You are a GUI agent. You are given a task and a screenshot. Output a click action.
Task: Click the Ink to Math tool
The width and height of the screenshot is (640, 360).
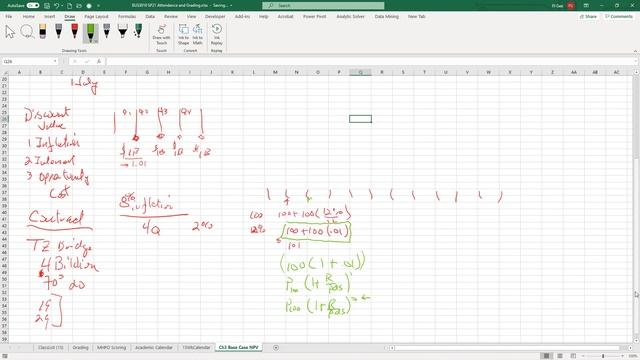coord(198,34)
